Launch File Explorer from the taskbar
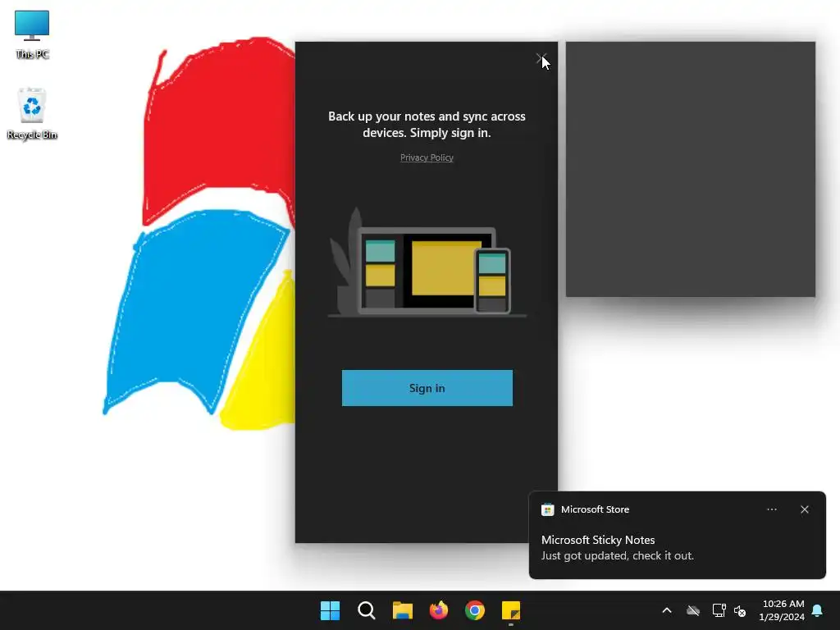The image size is (840, 630). pyautogui.click(x=402, y=610)
